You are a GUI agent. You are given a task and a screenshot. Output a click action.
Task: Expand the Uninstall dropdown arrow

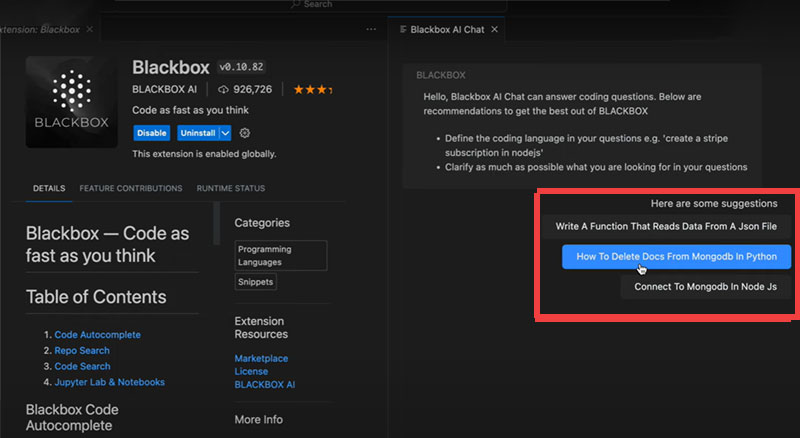225,133
